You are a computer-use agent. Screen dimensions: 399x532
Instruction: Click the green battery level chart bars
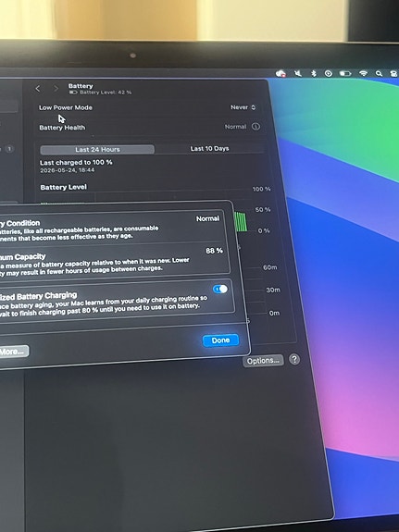[x=241, y=222]
